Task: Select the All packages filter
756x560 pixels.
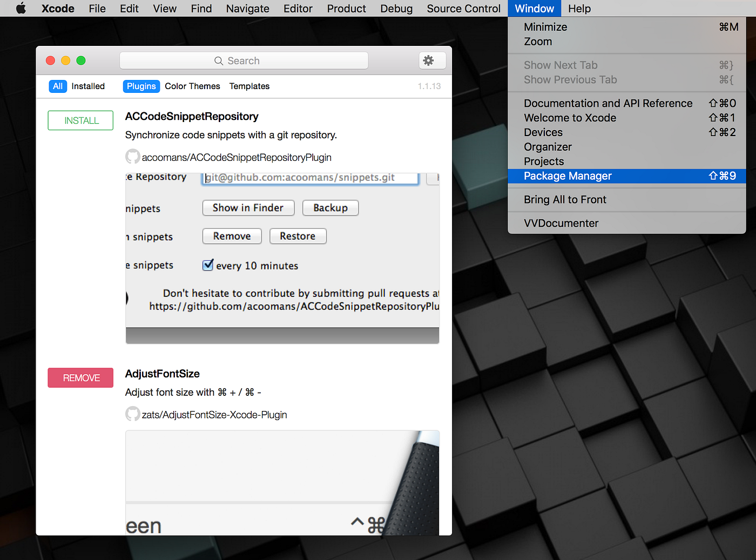Action: click(x=57, y=86)
